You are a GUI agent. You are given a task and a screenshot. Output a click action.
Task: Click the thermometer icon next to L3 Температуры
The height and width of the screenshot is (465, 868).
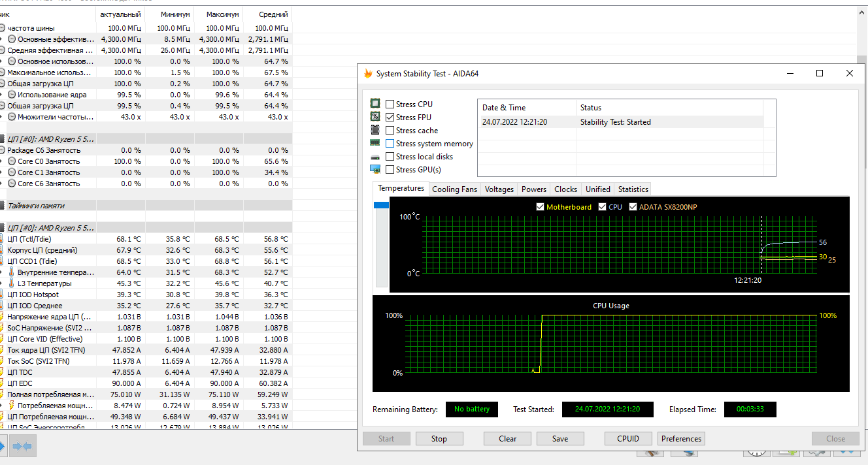tap(11, 283)
